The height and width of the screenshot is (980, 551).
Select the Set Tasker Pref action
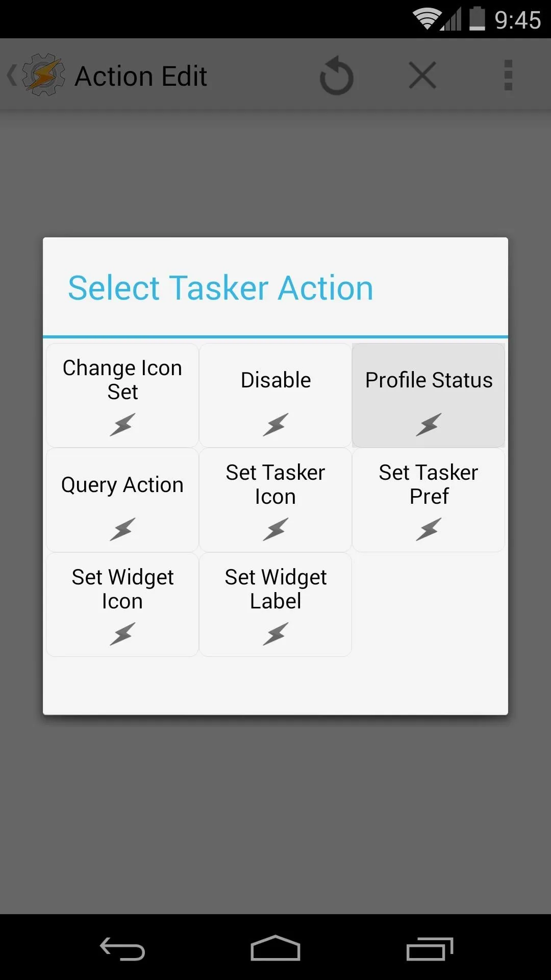coord(429,500)
